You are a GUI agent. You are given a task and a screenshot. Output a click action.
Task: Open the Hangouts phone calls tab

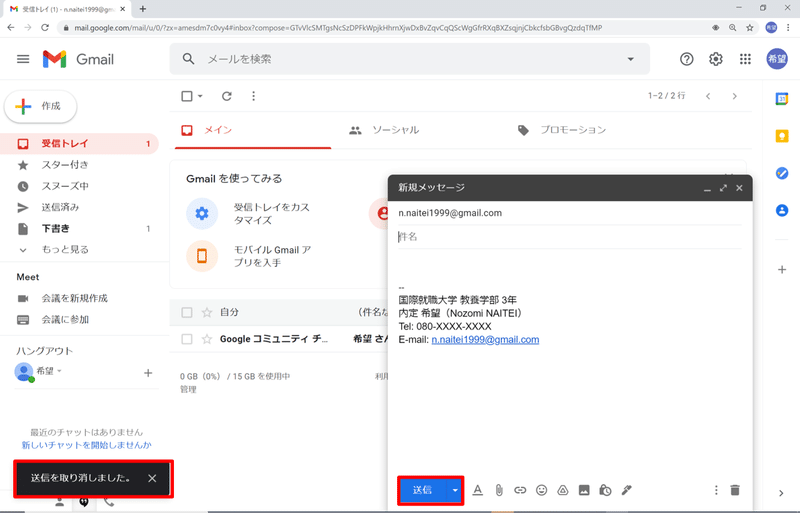click(x=109, y=502)
